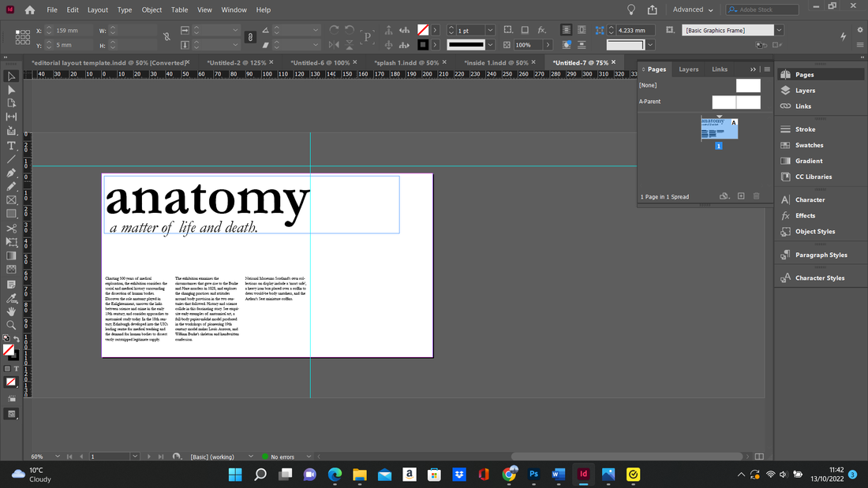Switch to splash 1.indd document tab

pyautogui.click(x=406, y=62)
